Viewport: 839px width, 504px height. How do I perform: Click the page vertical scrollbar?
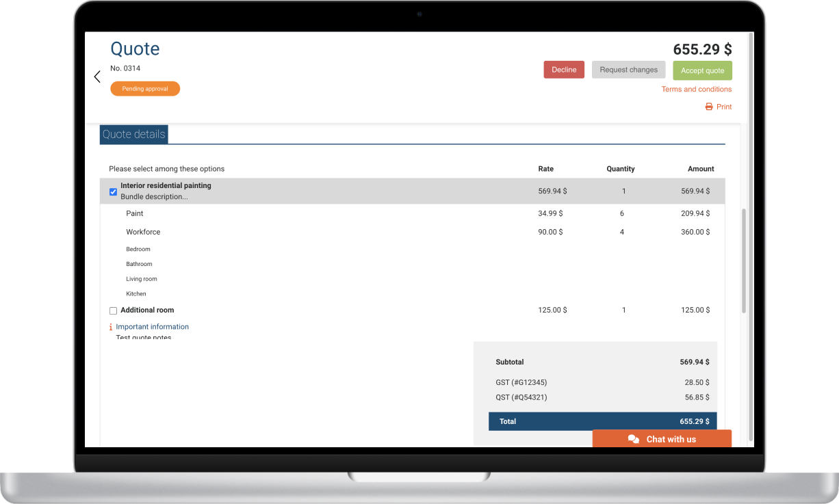[x=744, y=260]
